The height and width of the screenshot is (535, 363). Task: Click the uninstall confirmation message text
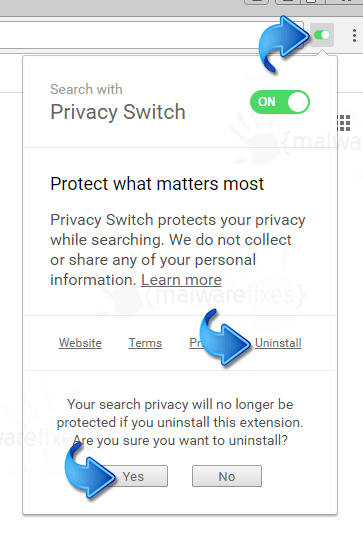[x=180, y=422]
